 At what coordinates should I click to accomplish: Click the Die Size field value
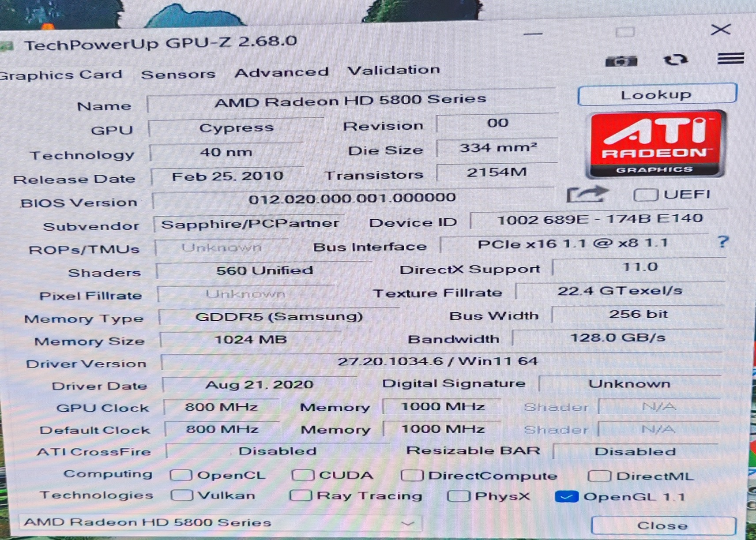[x=497, y=148]
